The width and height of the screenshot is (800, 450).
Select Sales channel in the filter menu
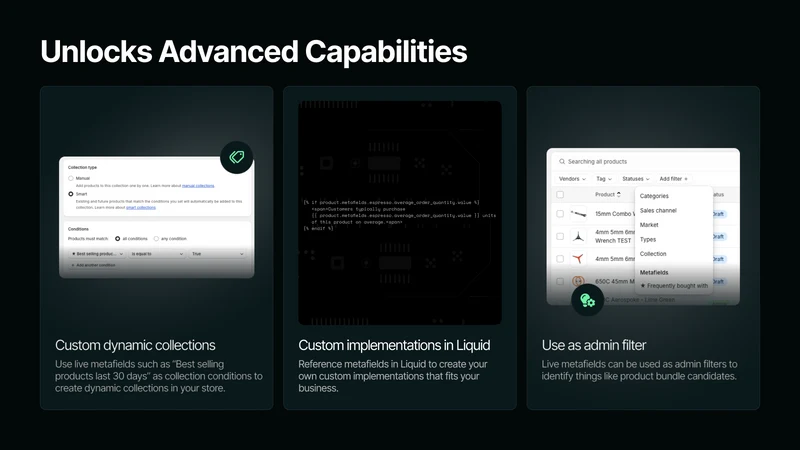pyautogui.click(x=658, y=210)
